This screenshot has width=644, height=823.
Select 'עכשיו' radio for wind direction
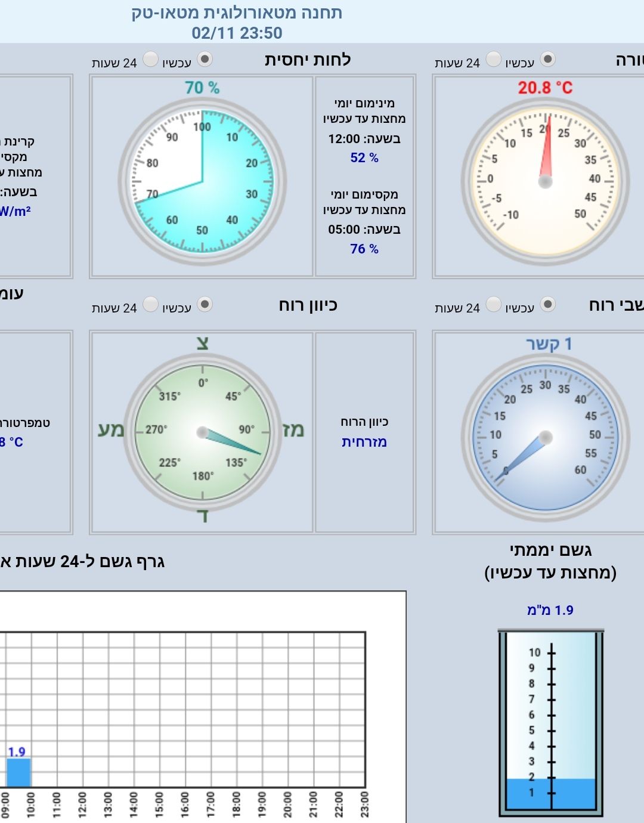205,305
